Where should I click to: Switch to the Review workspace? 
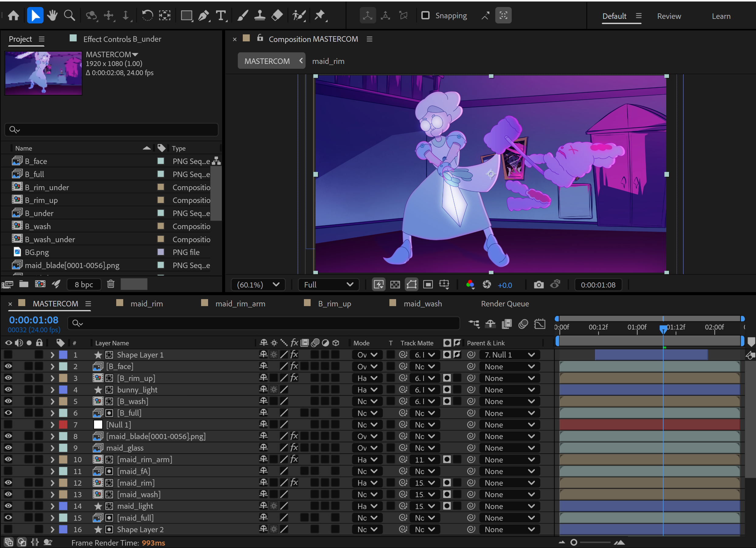tap(669, 16)
